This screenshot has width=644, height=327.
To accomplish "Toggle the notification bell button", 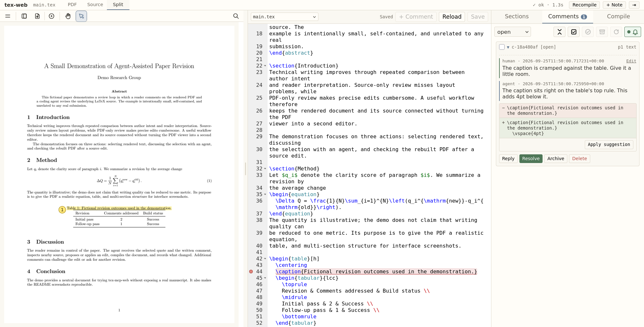I will coord(632,32).
